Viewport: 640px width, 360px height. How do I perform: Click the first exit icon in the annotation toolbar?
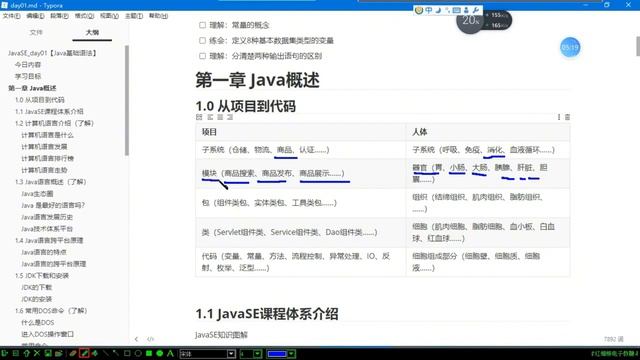4,353
